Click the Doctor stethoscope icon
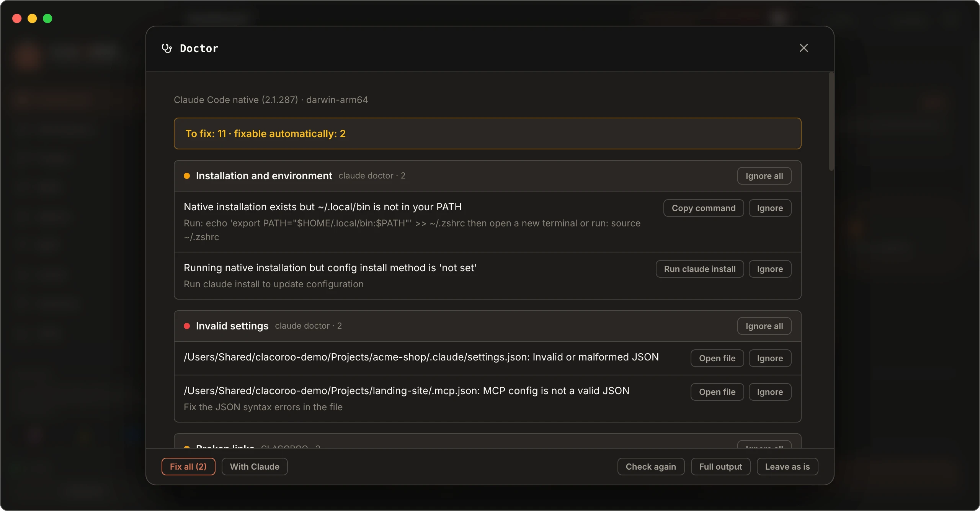980x511 pixels. point(167,48)
